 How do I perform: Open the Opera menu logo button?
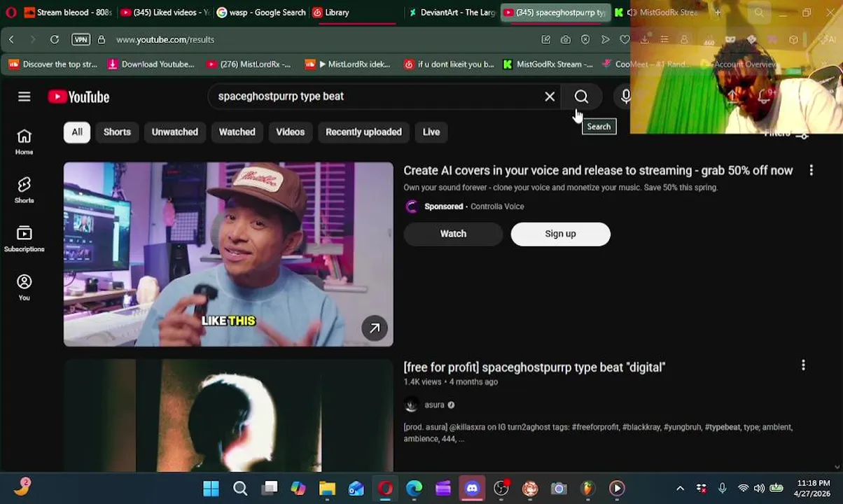click(x=11, y=12)
